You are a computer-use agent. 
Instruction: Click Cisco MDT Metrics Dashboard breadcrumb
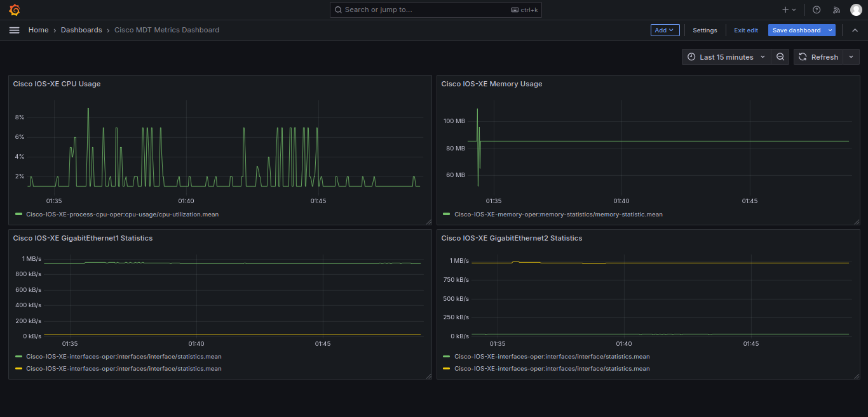[x=166, y=30]
